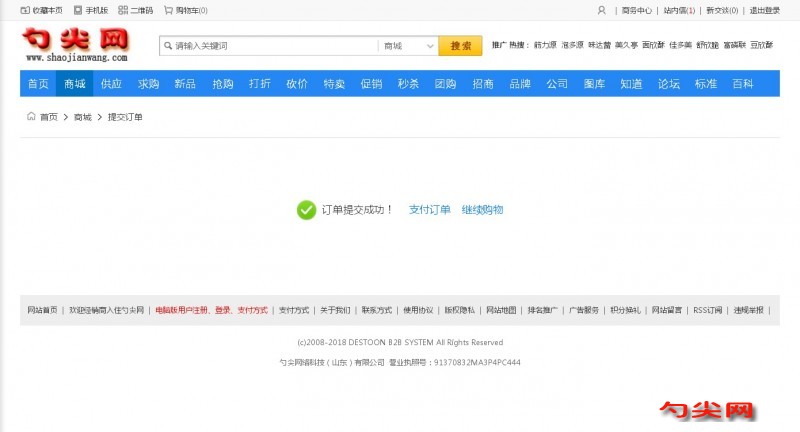Click the 手机版 mobile phone icon
This screenshot has width=800, height=432.
[x=77, y=10]
